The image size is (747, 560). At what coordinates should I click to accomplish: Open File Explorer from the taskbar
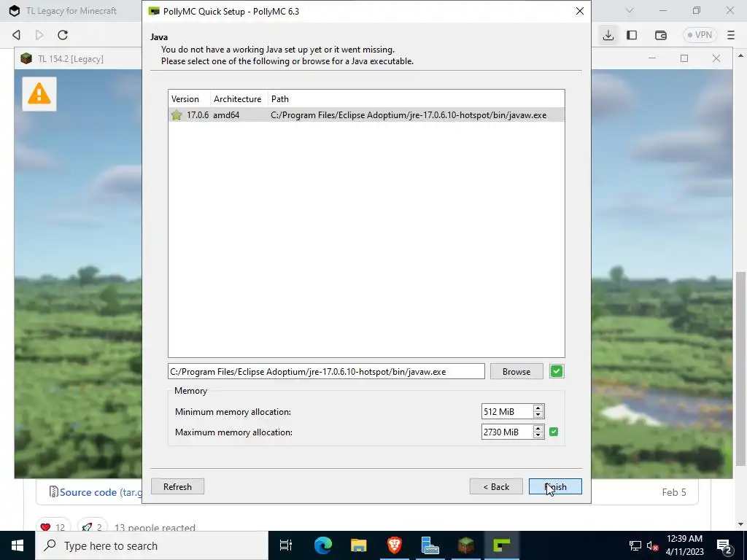point(358,545)
